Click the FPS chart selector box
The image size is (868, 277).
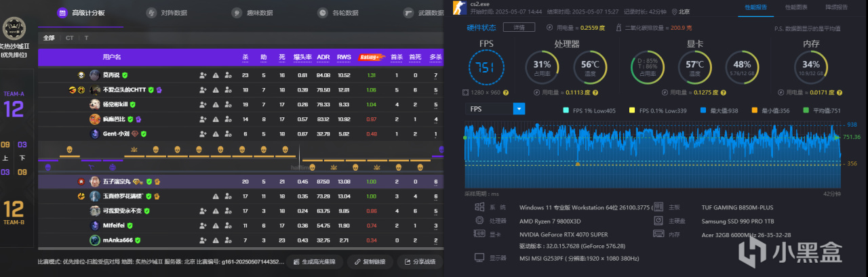point(495,109)
